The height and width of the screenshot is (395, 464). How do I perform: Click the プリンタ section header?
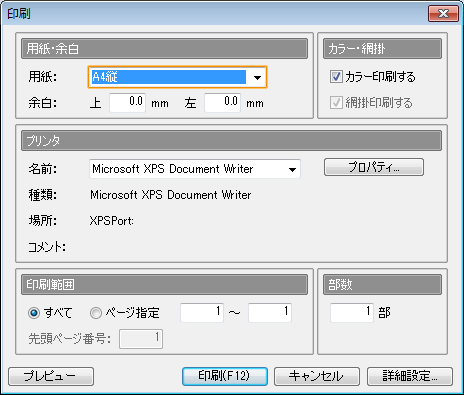pos(231,141)
